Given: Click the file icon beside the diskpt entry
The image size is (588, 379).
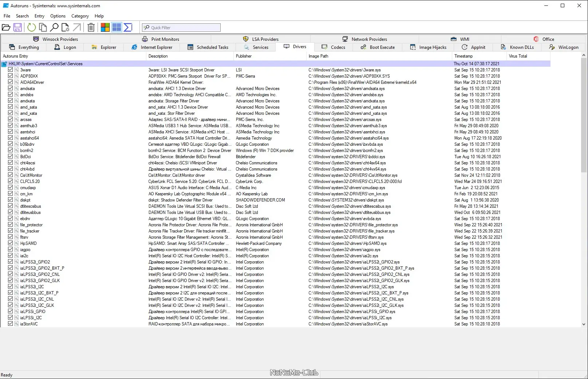Looking at the screenshot, I should coord(17,200).
